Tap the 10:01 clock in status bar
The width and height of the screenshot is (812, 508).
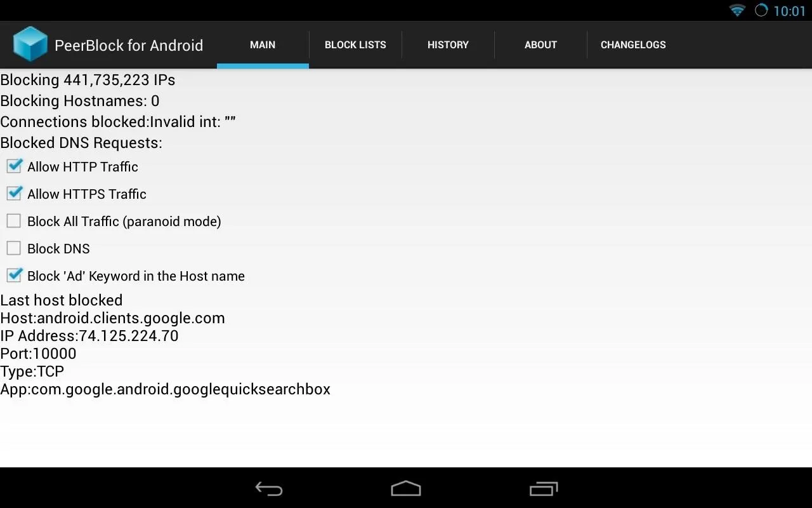click(789, 11)
